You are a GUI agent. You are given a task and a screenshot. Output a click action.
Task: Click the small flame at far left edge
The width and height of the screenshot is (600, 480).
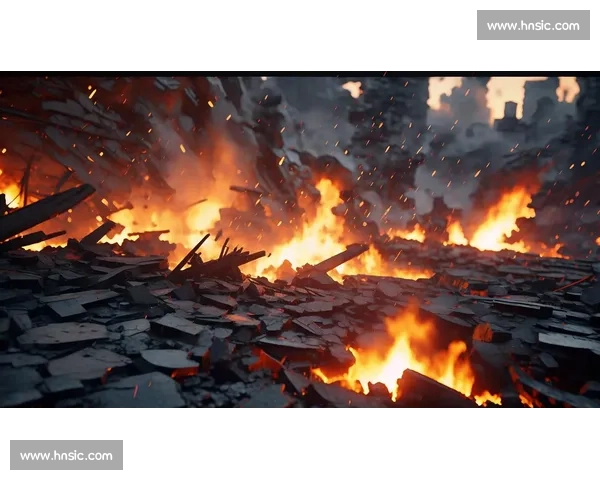10,190
